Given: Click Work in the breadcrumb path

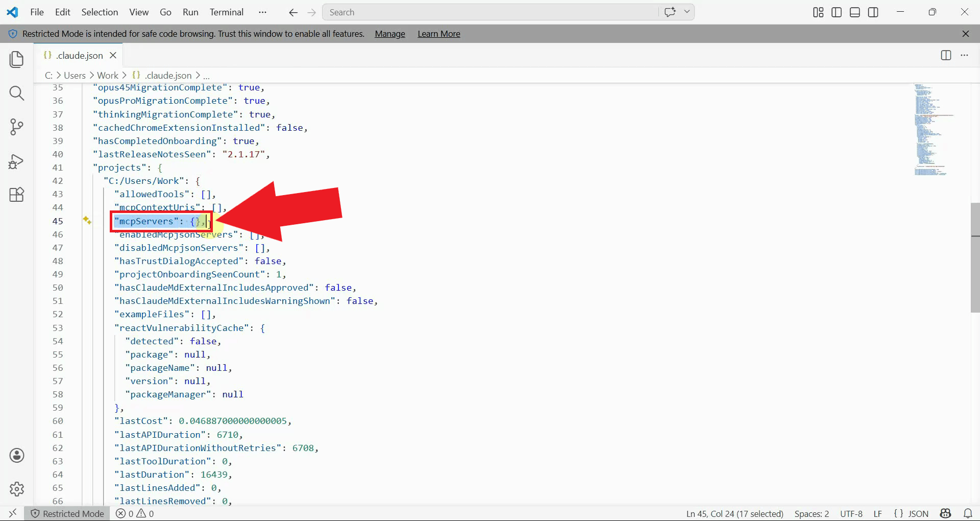Looking at the screenshot, I should (107, 76).
